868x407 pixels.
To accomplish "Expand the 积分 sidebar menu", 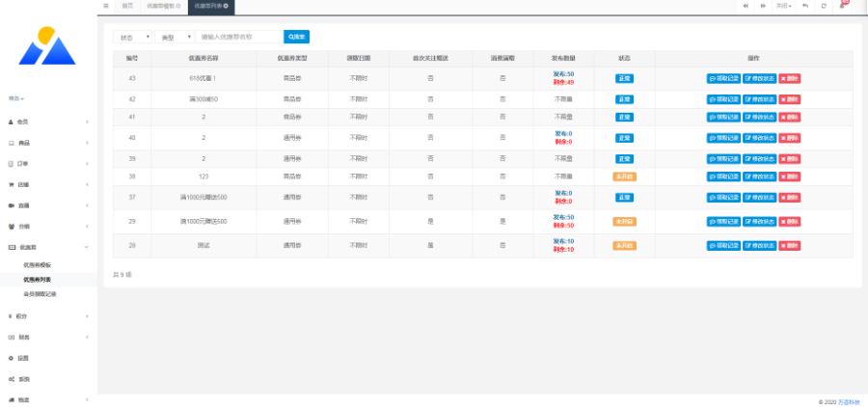I will 46,315.
